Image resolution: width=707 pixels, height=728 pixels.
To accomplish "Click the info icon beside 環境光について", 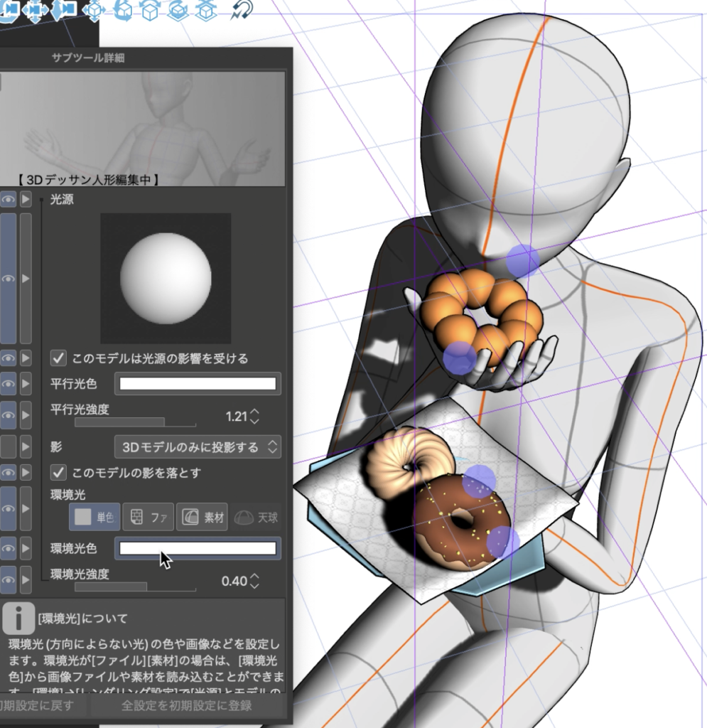I will pos(18,617).
